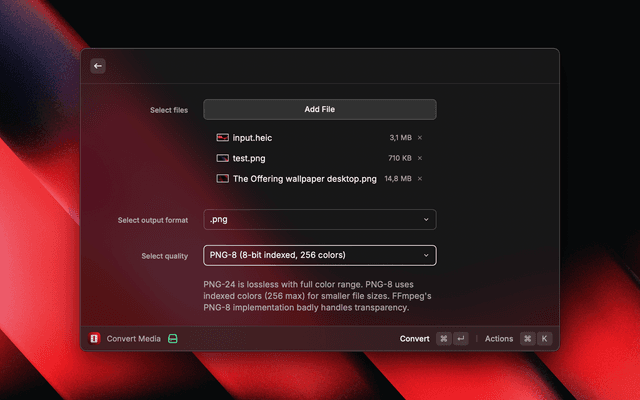Click the green icon beside Convert Media
The height and width of the screenshot is (400, 640).
tap(173, 339)
